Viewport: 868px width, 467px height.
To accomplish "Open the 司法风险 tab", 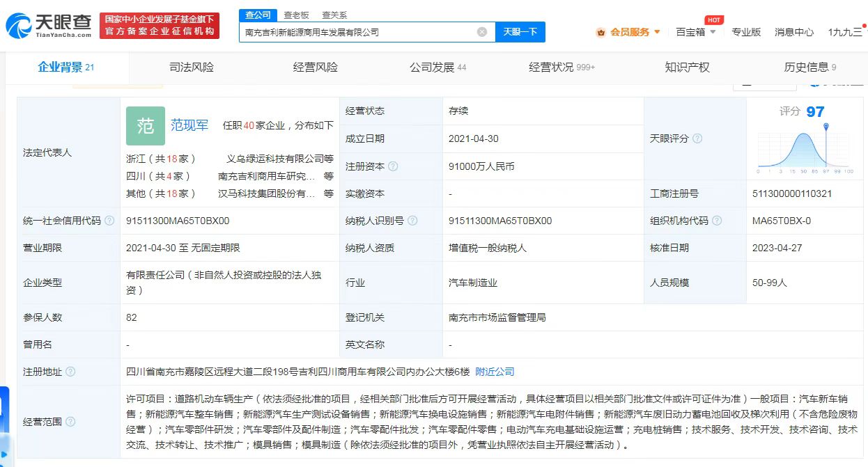I will tap(192, 68).
